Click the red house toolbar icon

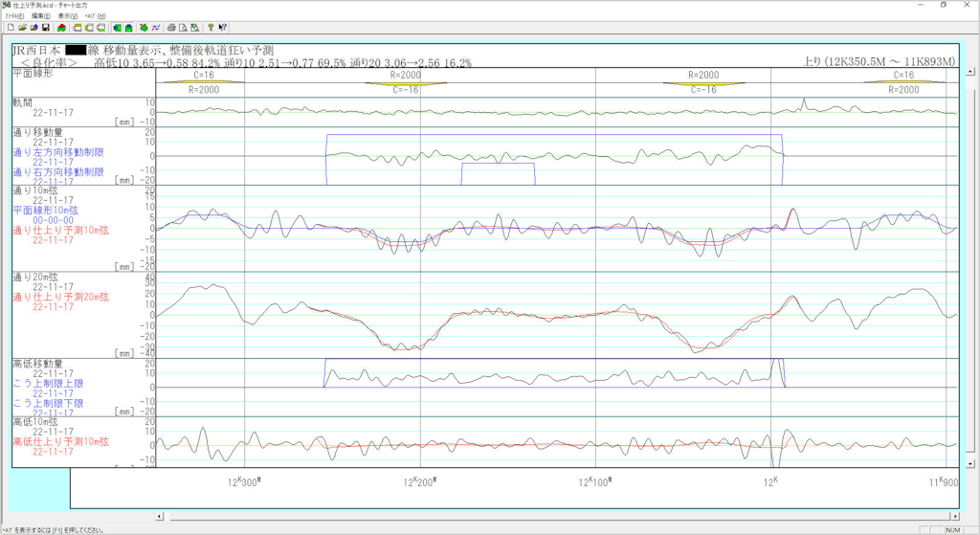(x=62, y=28)
